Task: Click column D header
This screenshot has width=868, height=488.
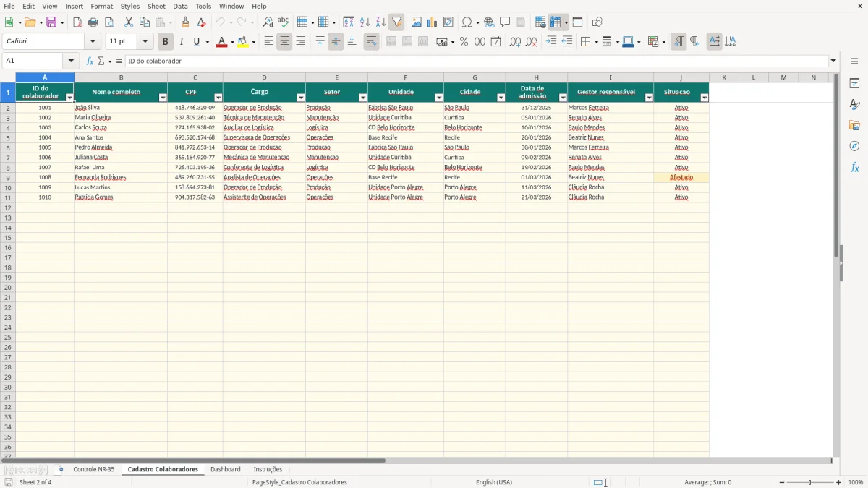Action: pos(264,77)
